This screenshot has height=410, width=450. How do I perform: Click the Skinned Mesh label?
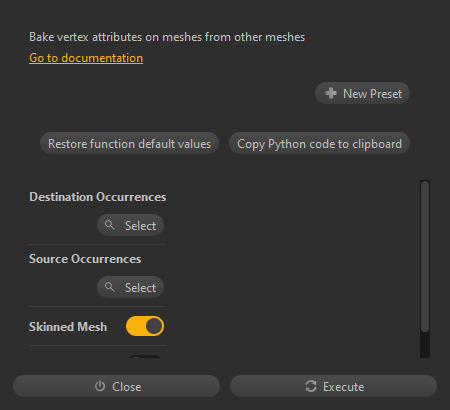click(x=68, y=327)
